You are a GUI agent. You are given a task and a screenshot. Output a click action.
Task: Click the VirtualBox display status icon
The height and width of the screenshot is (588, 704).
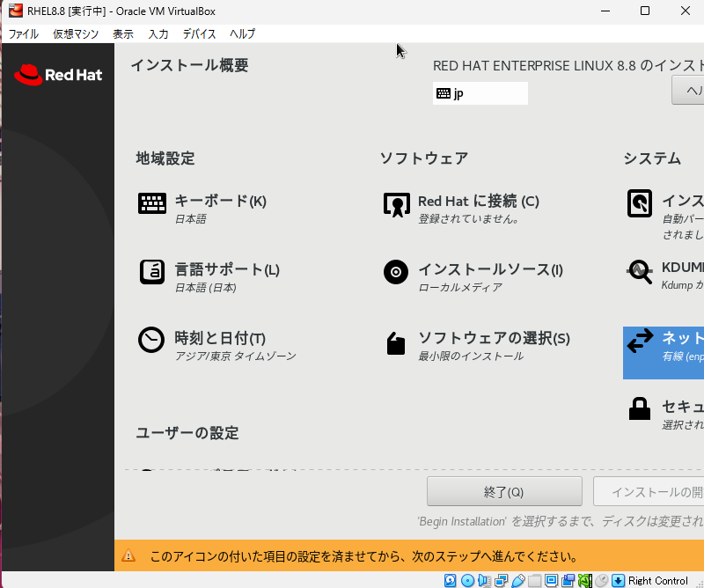point(552,580)
